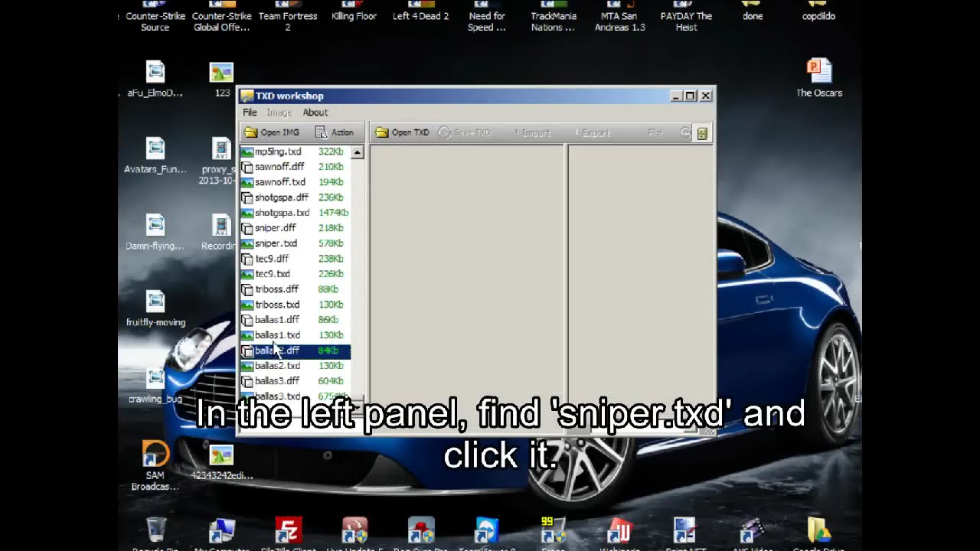Select sawnoff.txd in the file list
The width and height of the screenshot is (980, 551).
coord(296,182)
